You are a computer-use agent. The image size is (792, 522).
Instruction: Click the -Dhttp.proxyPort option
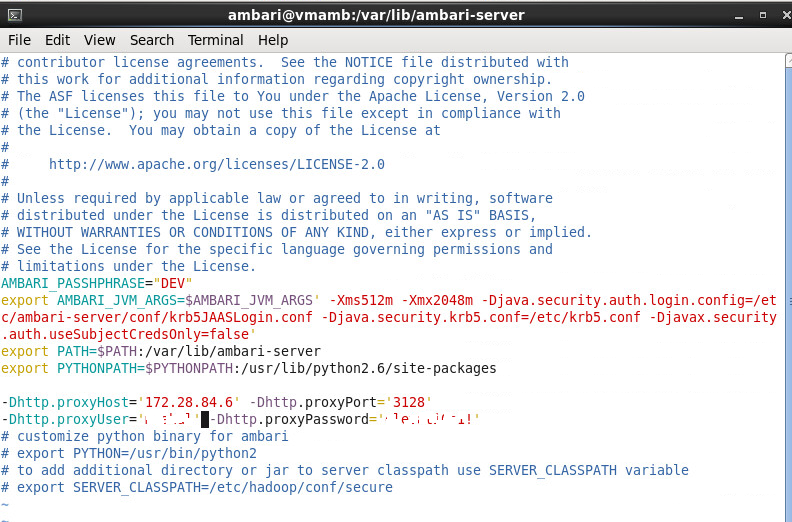point(313,402)
